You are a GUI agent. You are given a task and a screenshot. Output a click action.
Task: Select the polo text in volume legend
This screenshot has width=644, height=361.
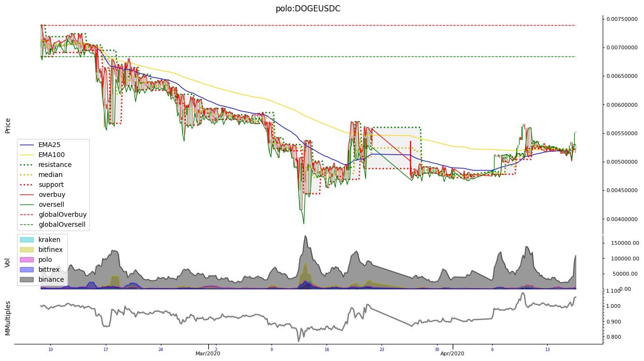[45, 259]
